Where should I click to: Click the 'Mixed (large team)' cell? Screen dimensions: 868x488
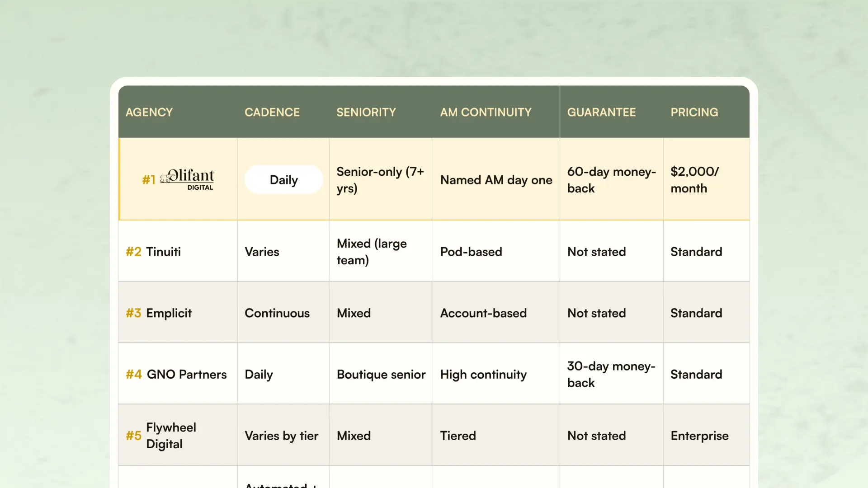381,251
